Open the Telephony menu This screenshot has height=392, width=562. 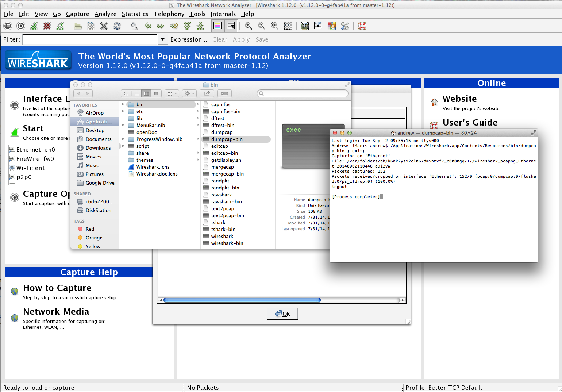169,14
